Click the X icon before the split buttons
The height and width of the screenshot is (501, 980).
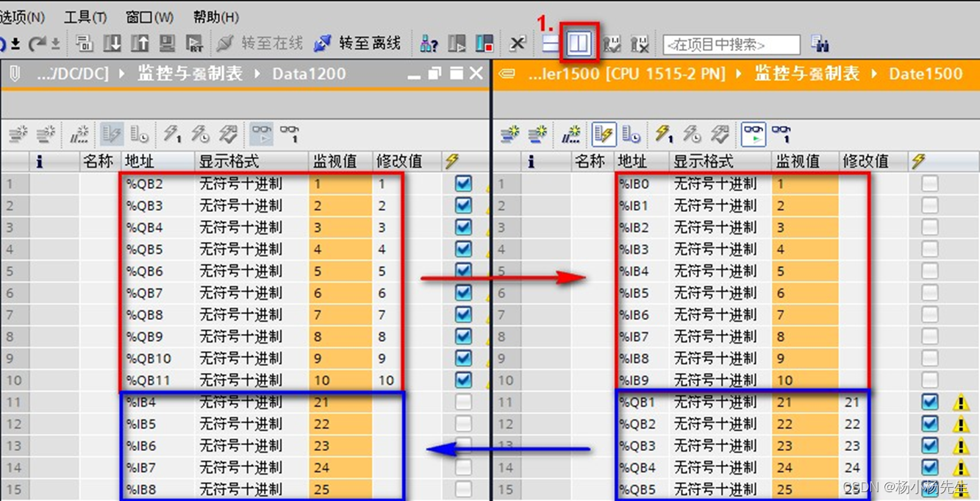(518, 44)
